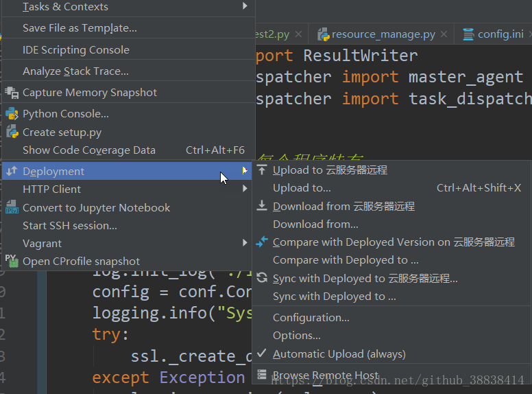This screenshot has height=394, width=532.
Task: Click the Browse Remote Host icon
Action: click(262, 374)
